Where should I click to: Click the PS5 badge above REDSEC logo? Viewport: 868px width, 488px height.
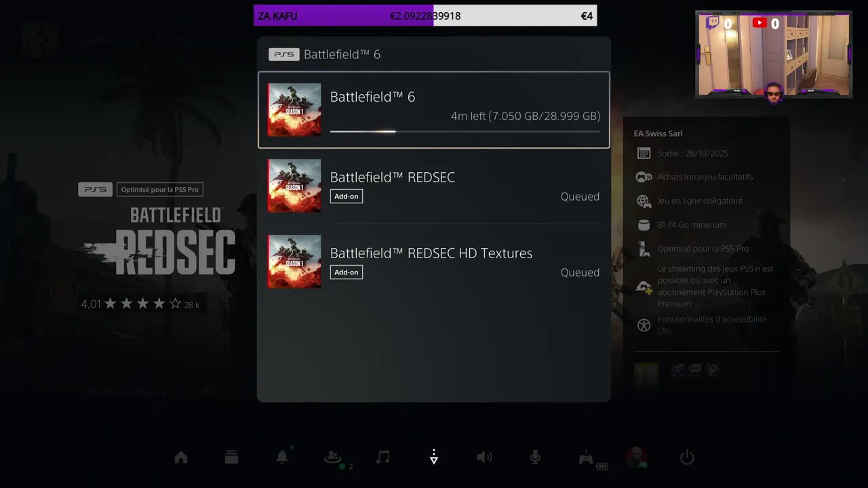point(95,190)
